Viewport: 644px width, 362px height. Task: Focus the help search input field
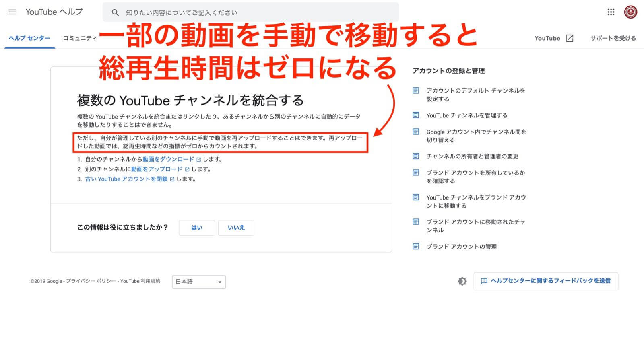pos(251,12)
